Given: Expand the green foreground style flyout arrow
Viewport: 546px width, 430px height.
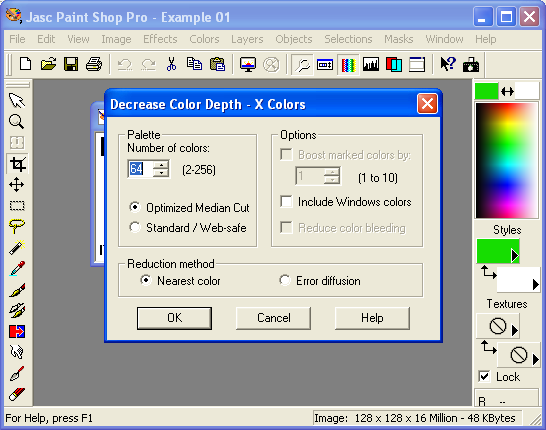Looking at the screenshot, I should coord(515,255).
